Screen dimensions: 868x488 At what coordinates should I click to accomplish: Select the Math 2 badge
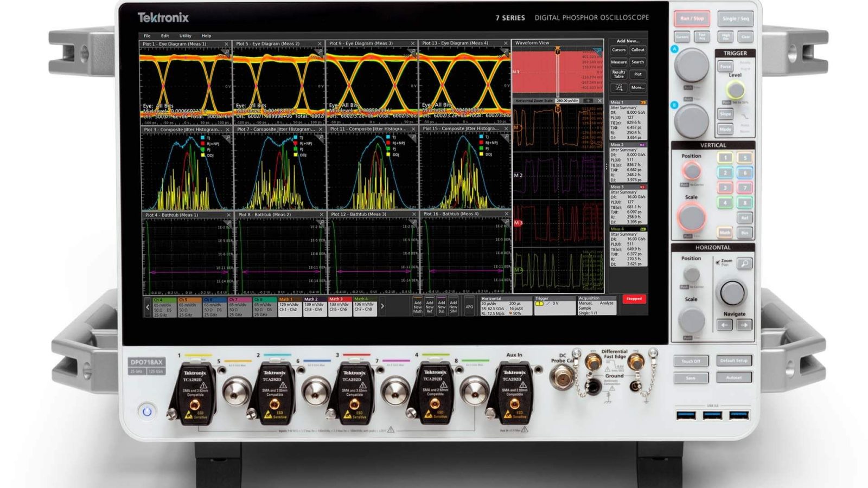pyautogui.click(x=315, y=307)
